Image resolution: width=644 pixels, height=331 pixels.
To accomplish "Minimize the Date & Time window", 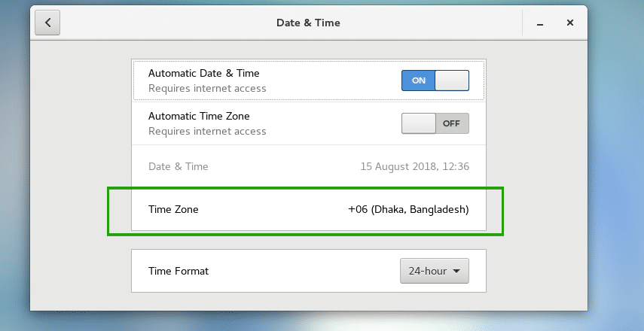I will pyautogui.click(x=540, y=23).
